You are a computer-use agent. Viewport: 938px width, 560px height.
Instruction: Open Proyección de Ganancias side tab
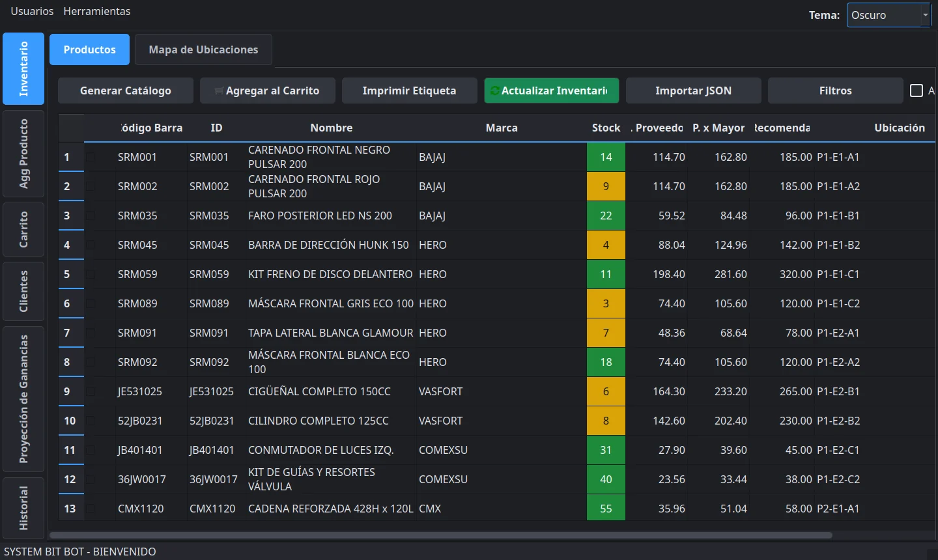[x=23, y=399]
